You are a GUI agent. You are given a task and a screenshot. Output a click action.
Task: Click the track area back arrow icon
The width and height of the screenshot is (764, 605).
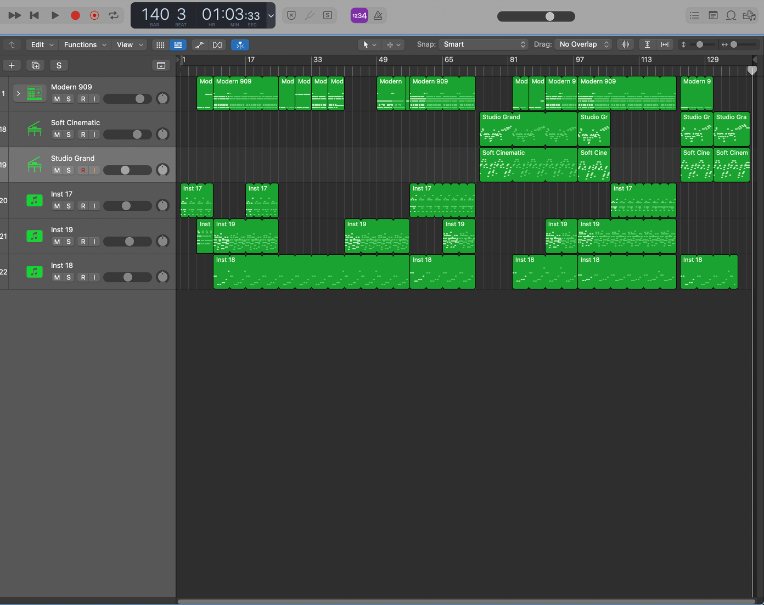point(12,45)
